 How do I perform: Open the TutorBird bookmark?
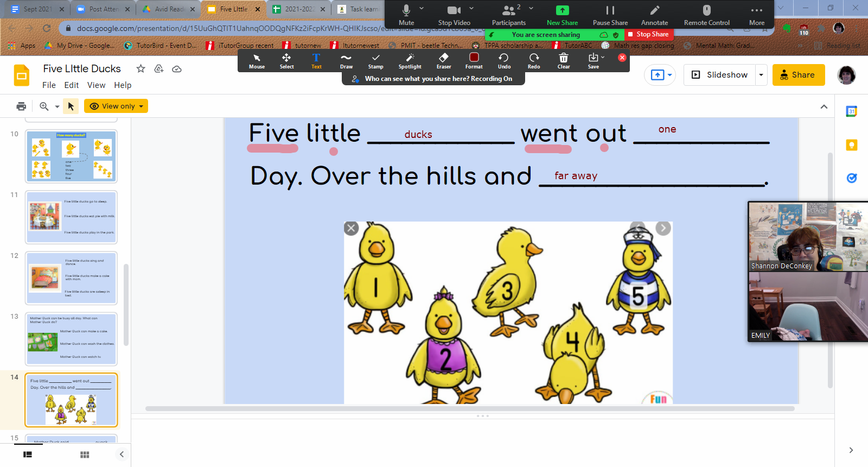coord(161,46)
